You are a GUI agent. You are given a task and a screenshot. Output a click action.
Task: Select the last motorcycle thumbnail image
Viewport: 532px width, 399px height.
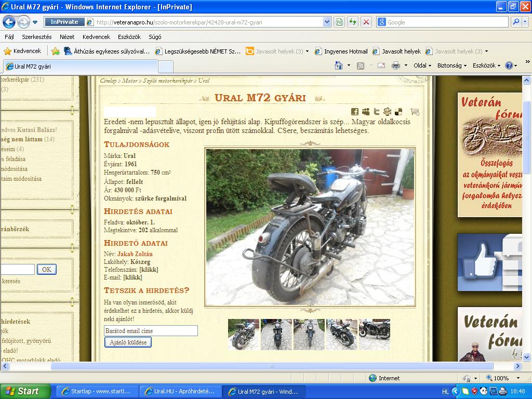[374, 334]
